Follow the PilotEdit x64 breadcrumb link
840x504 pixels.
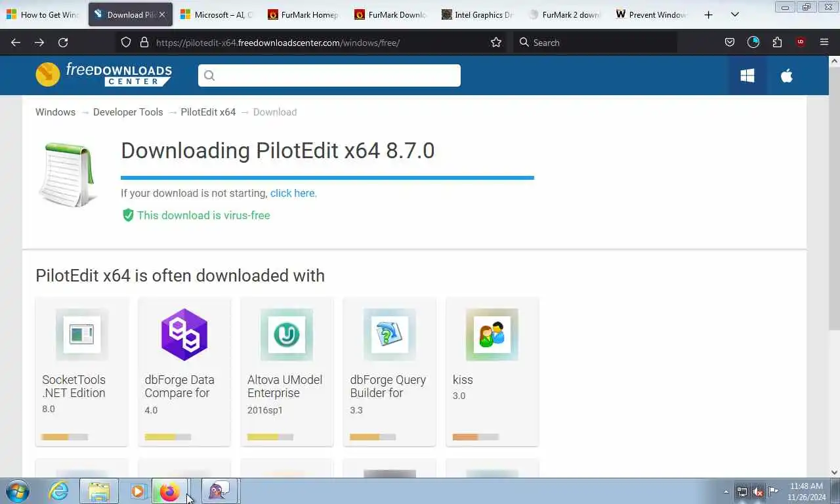coord(208,112)
